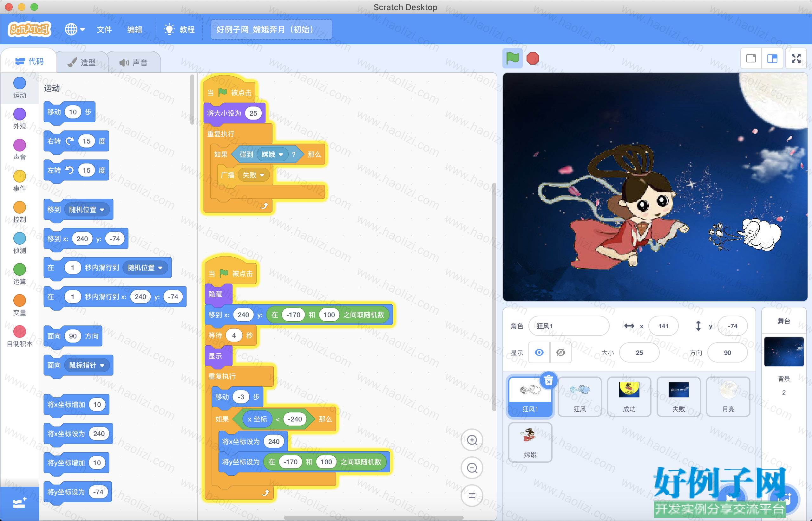Edit the project title field
Screen dimensions: 812x521
coord(271,29)
